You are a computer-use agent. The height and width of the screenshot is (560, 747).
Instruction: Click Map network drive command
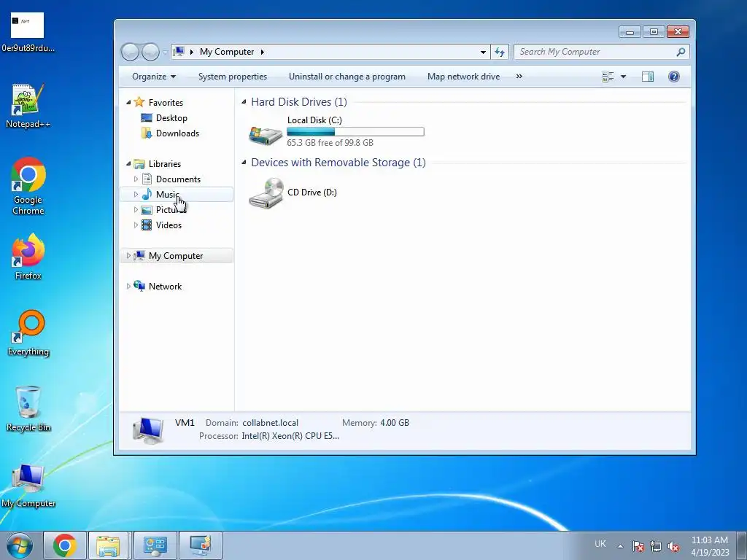463,77
